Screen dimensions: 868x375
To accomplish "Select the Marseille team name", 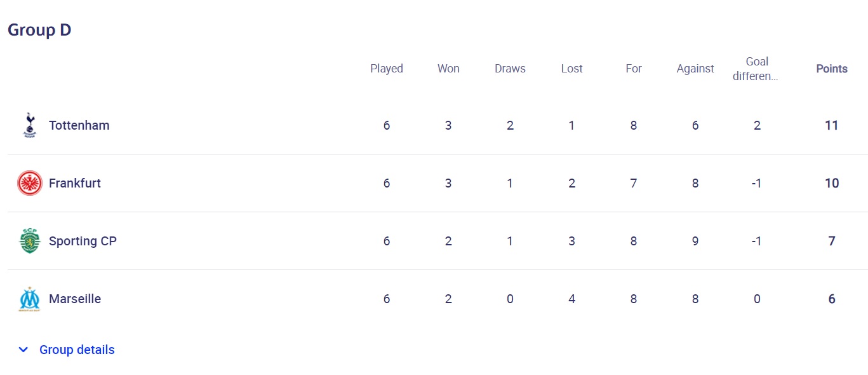I will pyautogui.click(x=74, y=299).
